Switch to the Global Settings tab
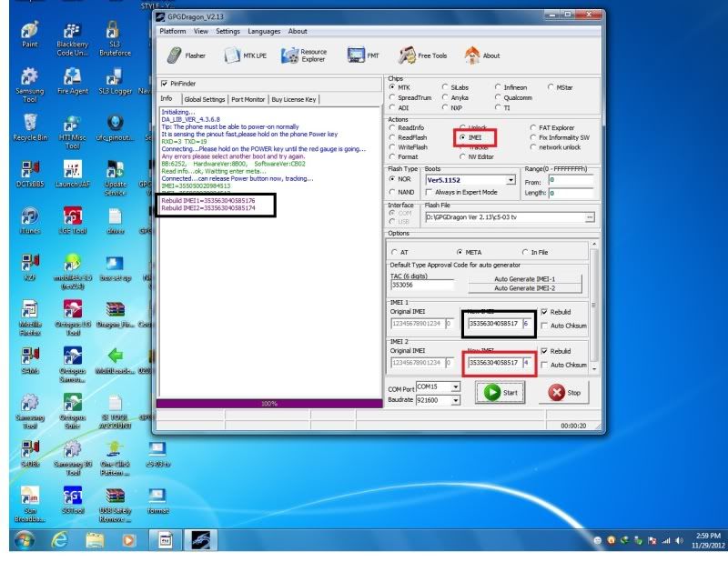728x582 pixels. point(204,99)
